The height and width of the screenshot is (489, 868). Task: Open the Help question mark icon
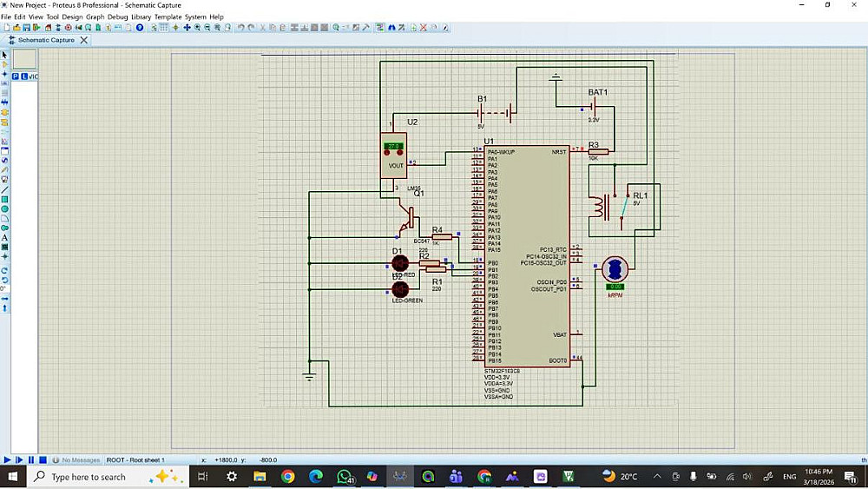pos(140,28)
